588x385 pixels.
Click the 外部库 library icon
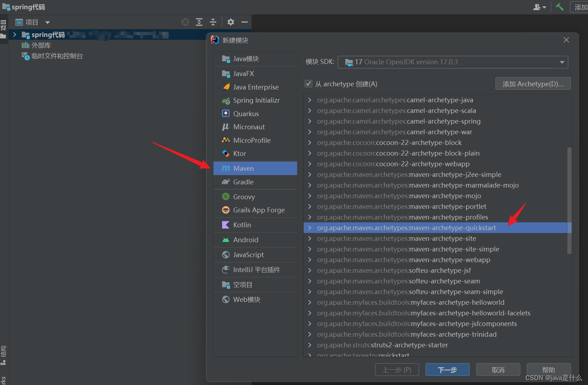point(26,45)
